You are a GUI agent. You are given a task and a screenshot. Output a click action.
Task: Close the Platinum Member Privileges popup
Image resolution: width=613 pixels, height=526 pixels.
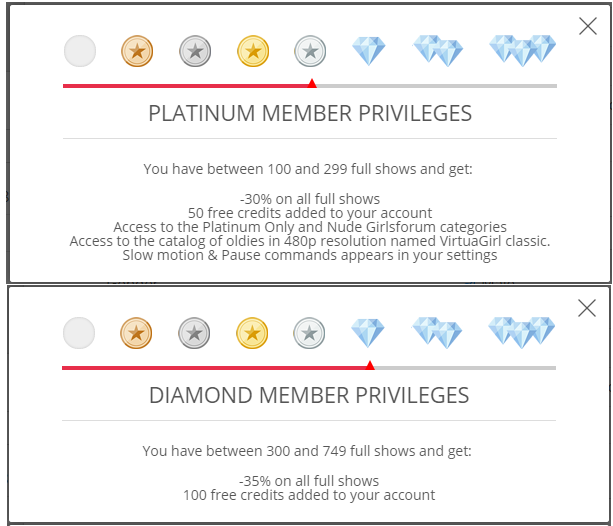pyautogui.click(x=588, y=27)
